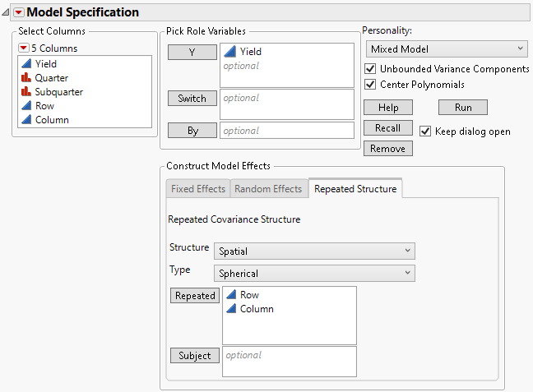The image size is (533, 392).
Task: Select the Quarter nominal column
Action: [x=51, y=78]
